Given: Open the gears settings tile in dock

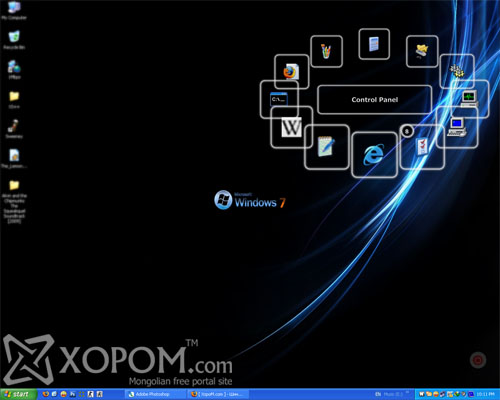Looking at the screenshot, I should pos(457,71).
